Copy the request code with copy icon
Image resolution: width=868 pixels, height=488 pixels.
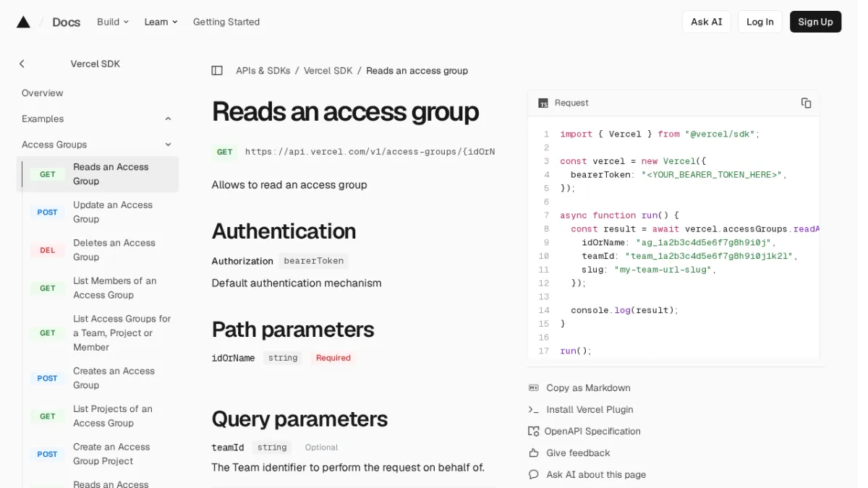pos(806,103)
